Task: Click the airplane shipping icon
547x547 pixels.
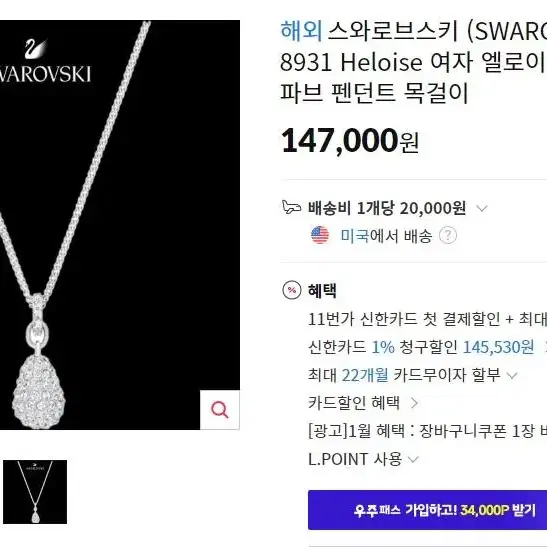Action: click(x=291, y=207)
